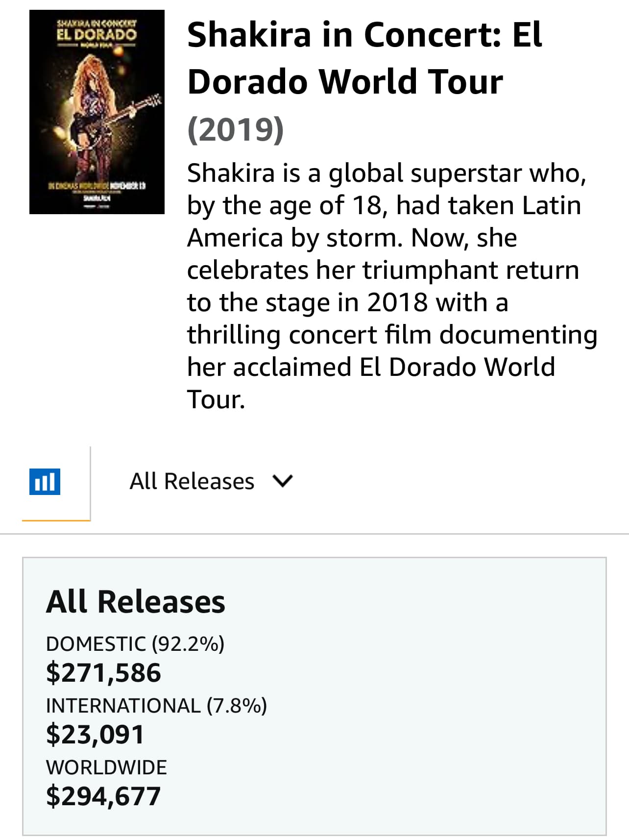Click the cinemas release text on poster
This screenshot has height=840, width=629.
pyautogui.click(x=96, y=186)
